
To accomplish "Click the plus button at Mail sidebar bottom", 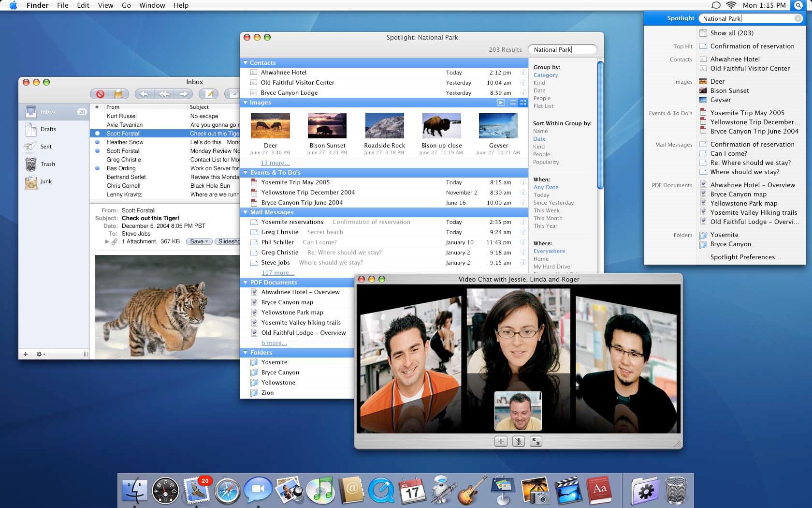I will (x=26, y=354).
